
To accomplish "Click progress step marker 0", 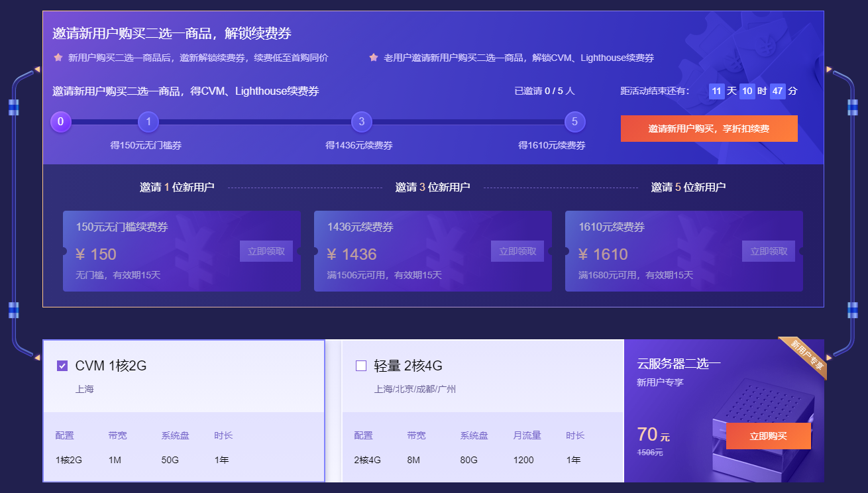I will 60,122.
